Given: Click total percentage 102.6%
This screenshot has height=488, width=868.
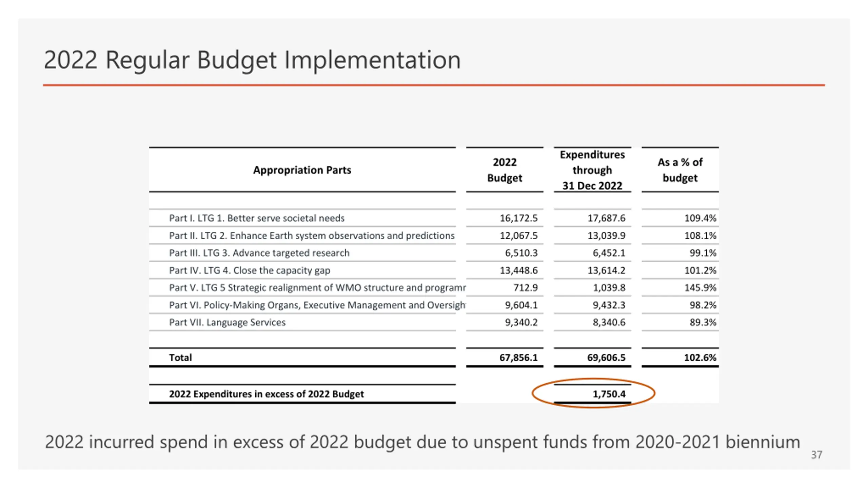Looking at the screenshot, I should coord(700,358).
